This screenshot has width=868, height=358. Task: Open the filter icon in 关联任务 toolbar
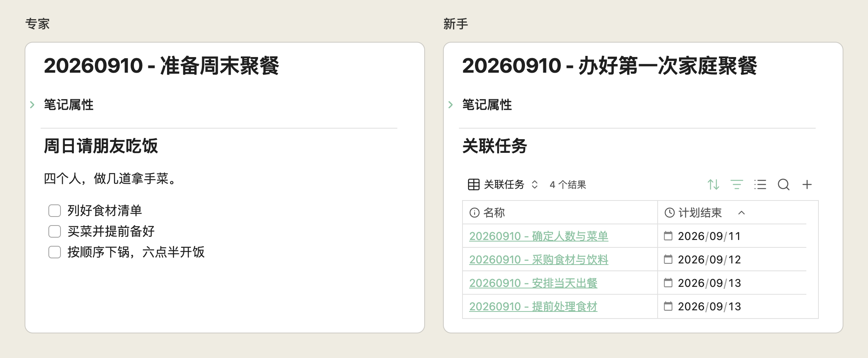point(737,184)
